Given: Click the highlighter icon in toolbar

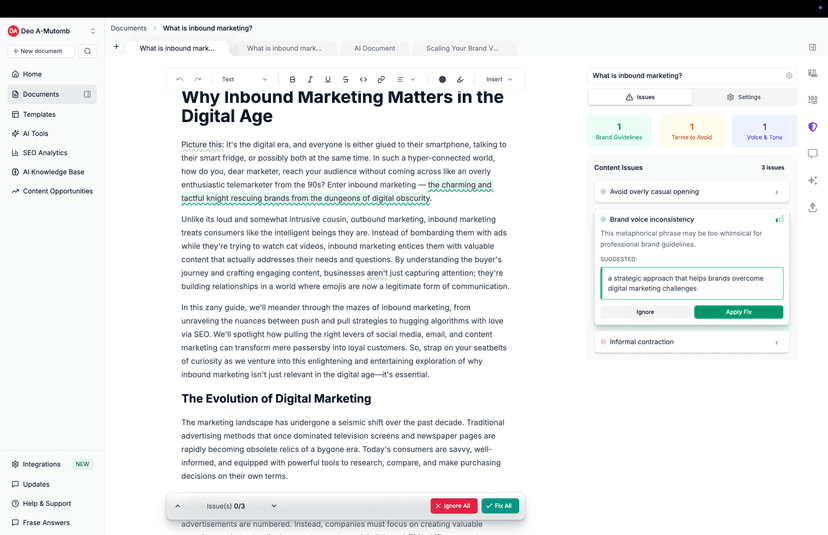Looking at the screenshot, I should [460, 79].
